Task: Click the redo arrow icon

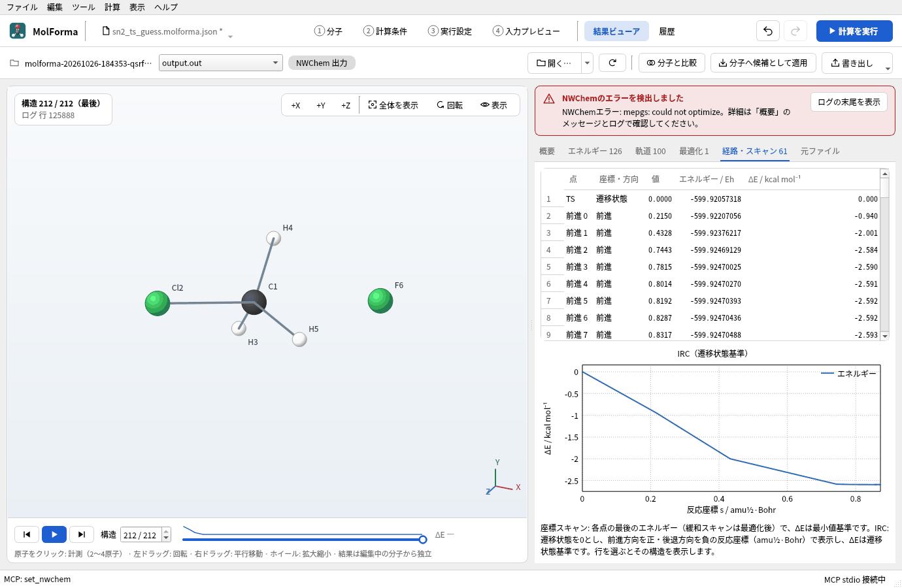Action: pyautogui.click(x=795, y=31)
